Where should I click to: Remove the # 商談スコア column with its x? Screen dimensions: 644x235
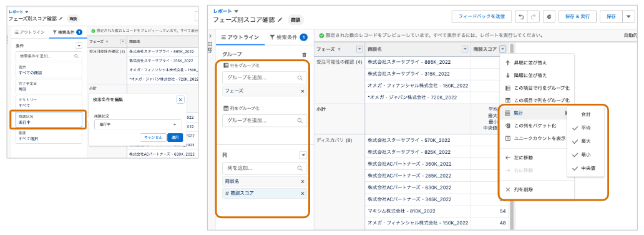pyautogui.click(x=303, y=193)
